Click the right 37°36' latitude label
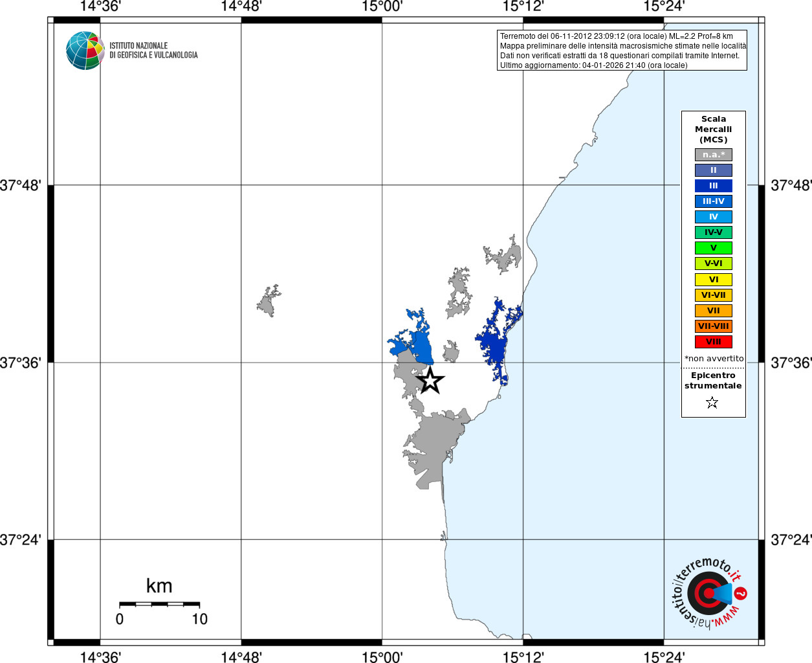This screenshot has height=663, width=812. [791, 363]
